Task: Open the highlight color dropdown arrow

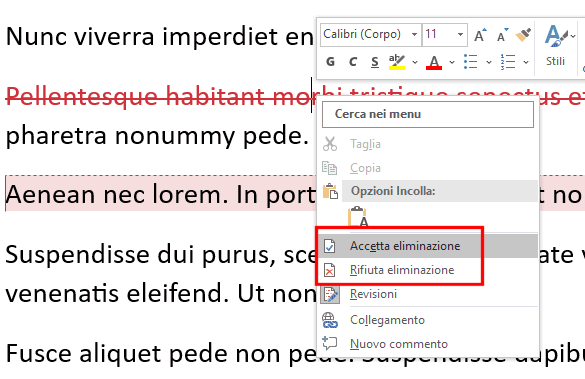Action: [x=415, y=62]
